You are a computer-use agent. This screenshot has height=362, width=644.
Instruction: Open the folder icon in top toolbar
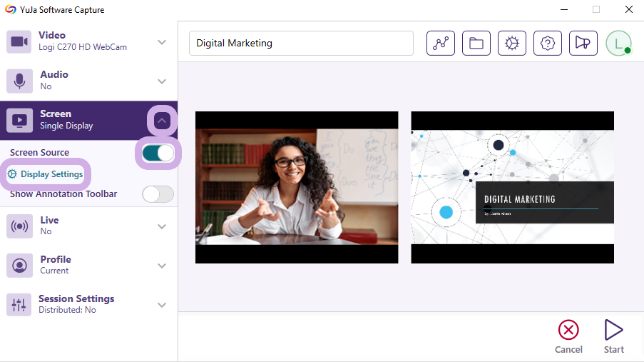click(x=476, y=43)
